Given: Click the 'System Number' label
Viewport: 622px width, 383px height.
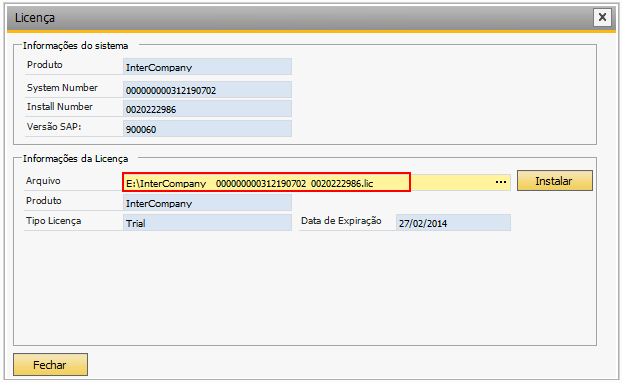Looking at the screenshot, I should [x=62, y=88].
